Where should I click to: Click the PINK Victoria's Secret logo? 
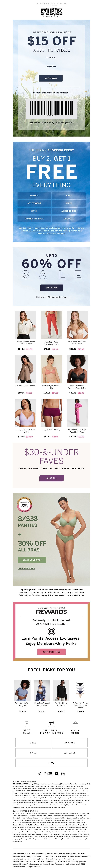[x=51, y=13]
